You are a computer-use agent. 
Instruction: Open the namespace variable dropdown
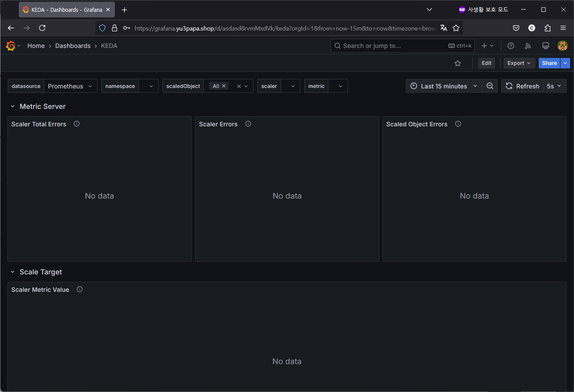[x=148, y=86]
